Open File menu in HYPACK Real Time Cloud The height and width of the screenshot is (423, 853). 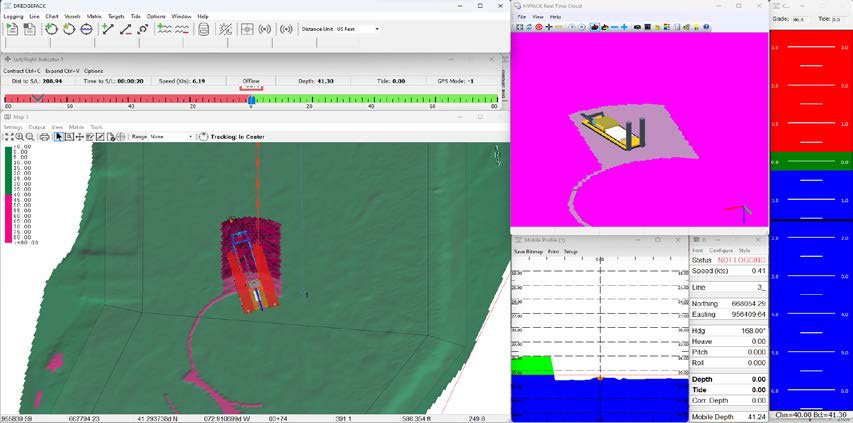pyautogui.click(x=521, y=17)
